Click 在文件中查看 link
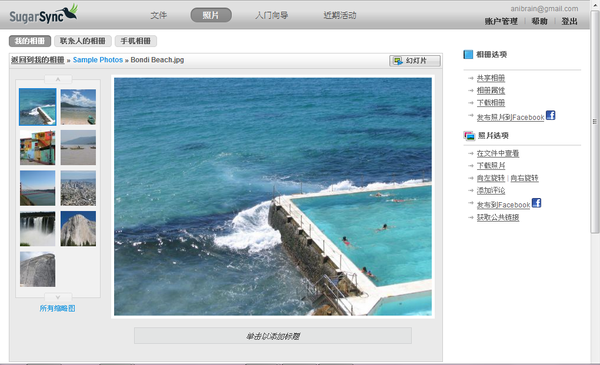Image resolution: width=600 pixels, height=365 pixels. 497,153
